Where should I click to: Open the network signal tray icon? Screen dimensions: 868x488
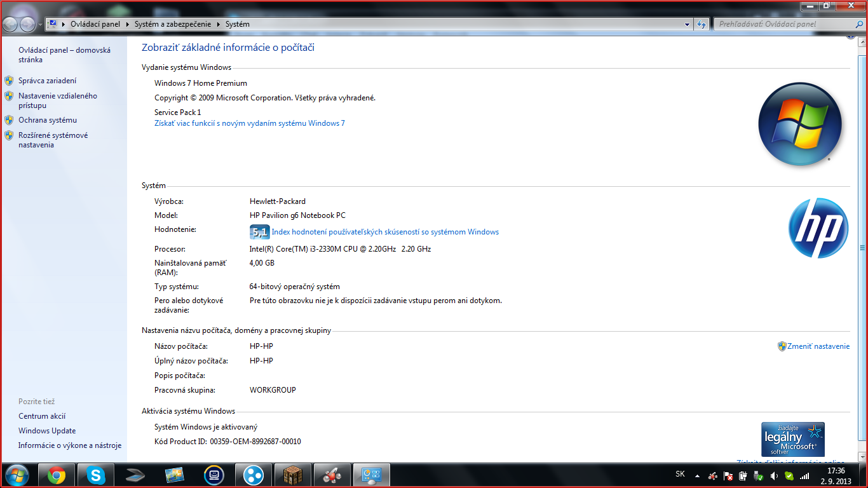click(804, 475)
